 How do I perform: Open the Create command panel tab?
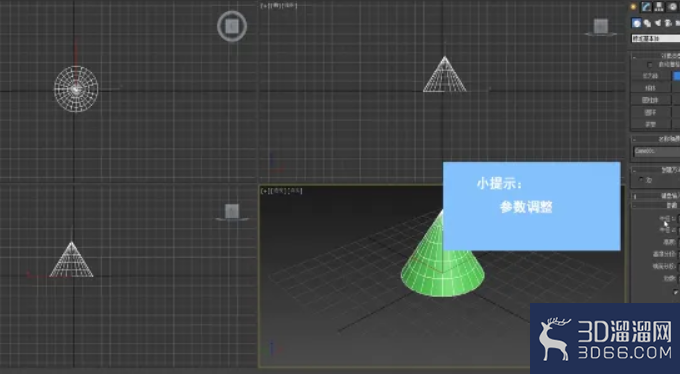pos(633,7)
